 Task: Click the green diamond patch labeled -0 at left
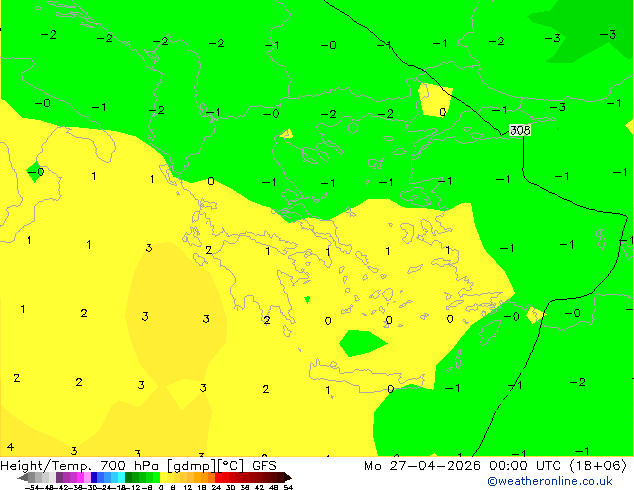pos(35,172)
